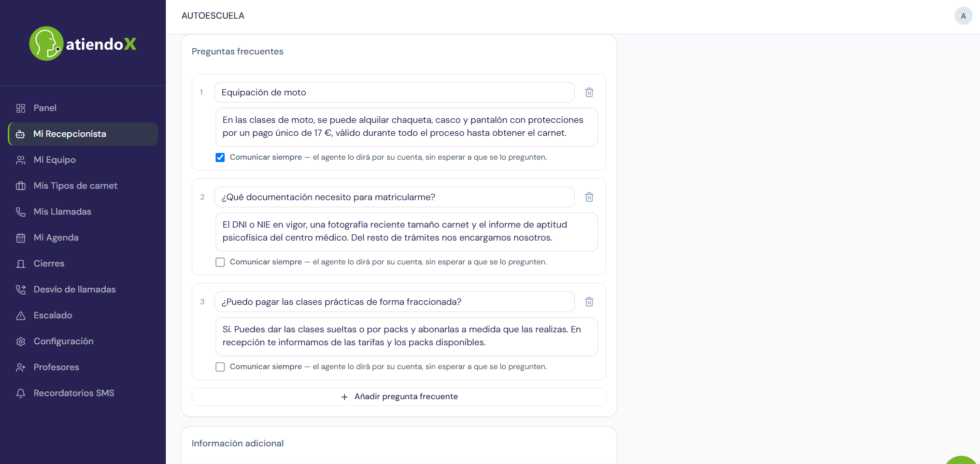Viewport: 980px width, 464px height.
Task: Enable Comunicar siempre for pago fraccionado question
Action: point(220,367)
